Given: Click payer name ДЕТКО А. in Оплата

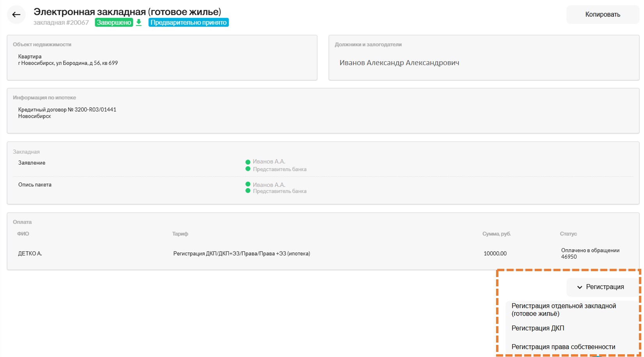Looking at the screenshot, I should click(x=30, y=254).
